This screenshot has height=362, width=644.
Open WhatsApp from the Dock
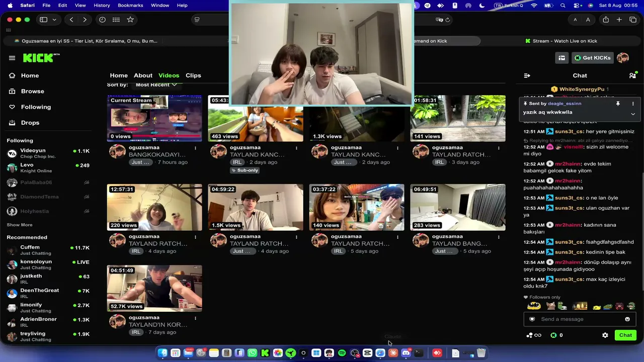[252, 353]
